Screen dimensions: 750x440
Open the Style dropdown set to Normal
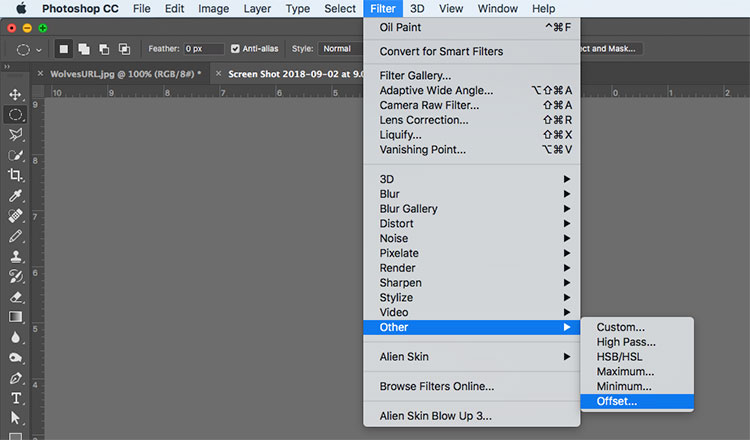tap(341, 49)
